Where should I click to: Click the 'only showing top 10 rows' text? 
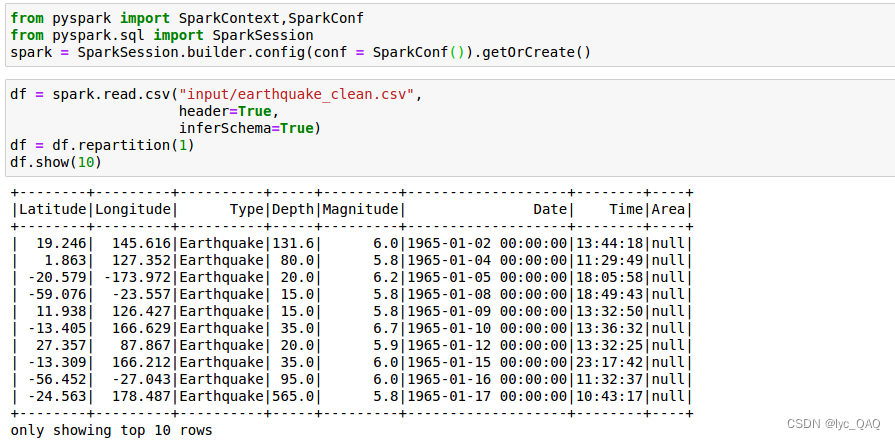point(111,430)
